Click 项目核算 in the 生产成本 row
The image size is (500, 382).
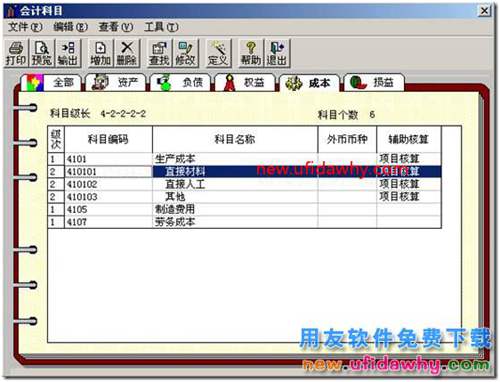pos(399,159)
